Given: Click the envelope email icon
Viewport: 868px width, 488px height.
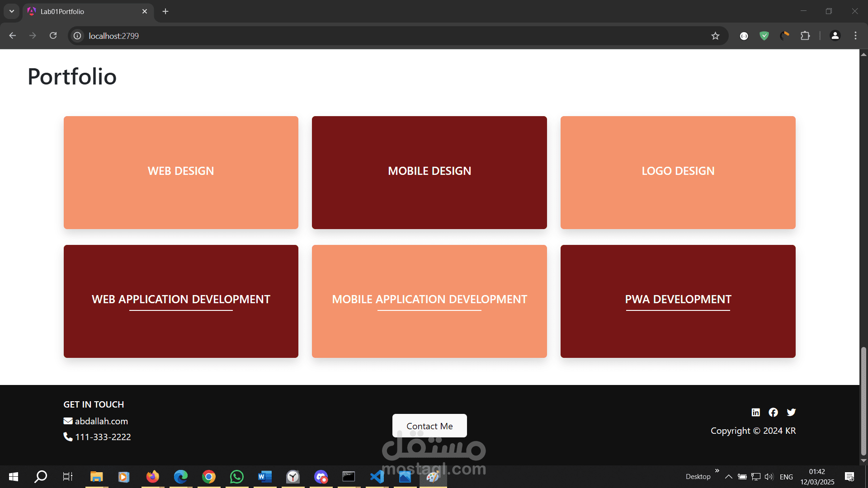Looking at the screenshot, I should pos(68,421).
